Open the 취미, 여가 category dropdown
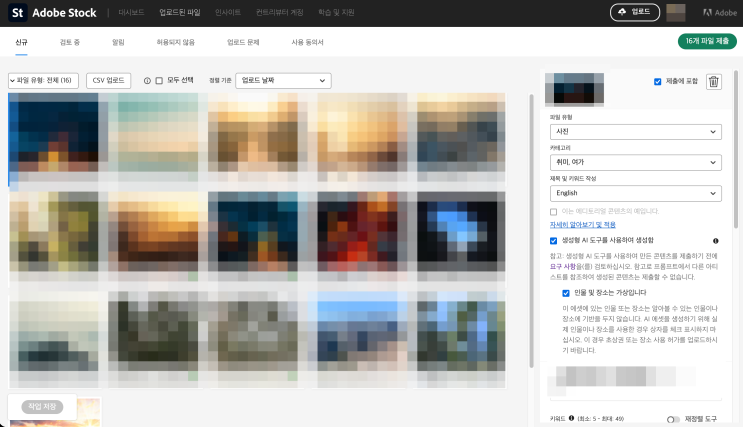 point(635,163)
